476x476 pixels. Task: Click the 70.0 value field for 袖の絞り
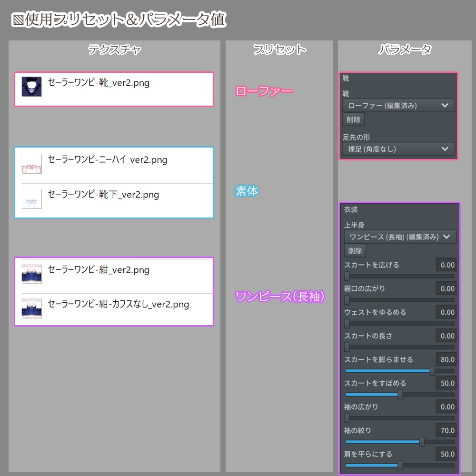pos(446,430)
